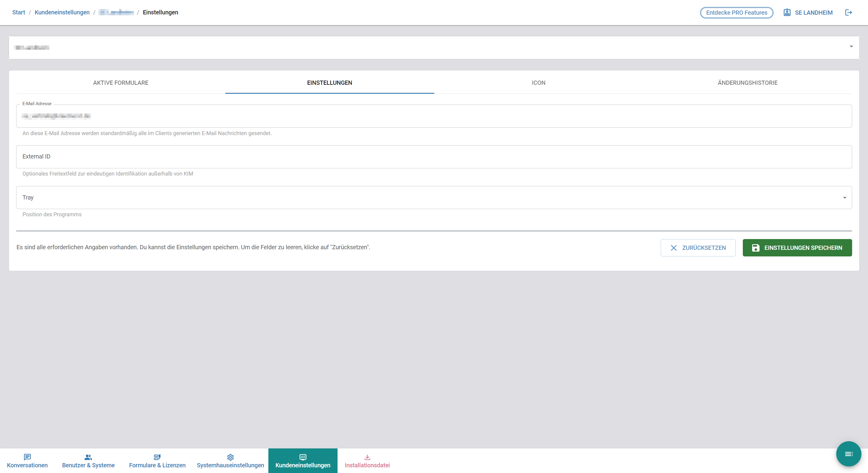Open the Tray position dropdown
Viewport: 868px width, 473px height.
click(844, 198)
